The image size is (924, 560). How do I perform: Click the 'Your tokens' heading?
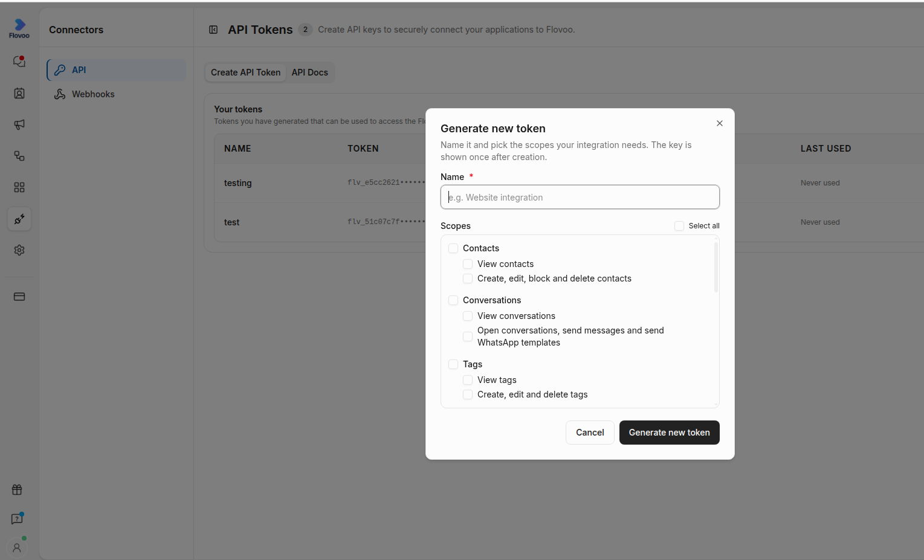238,109
